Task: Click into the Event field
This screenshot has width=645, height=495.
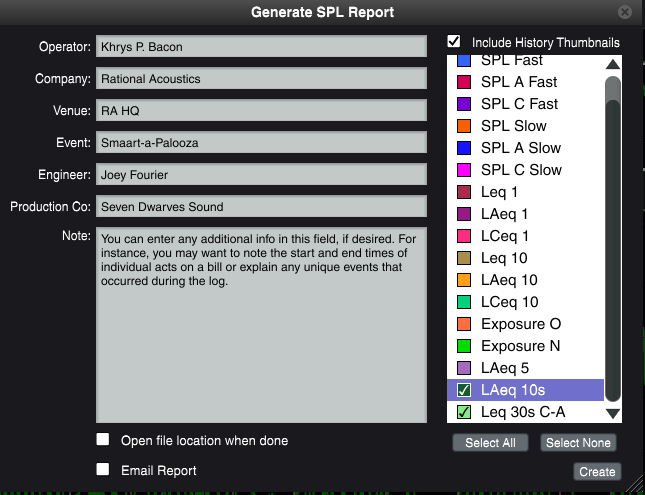Action: pos(261,142)
